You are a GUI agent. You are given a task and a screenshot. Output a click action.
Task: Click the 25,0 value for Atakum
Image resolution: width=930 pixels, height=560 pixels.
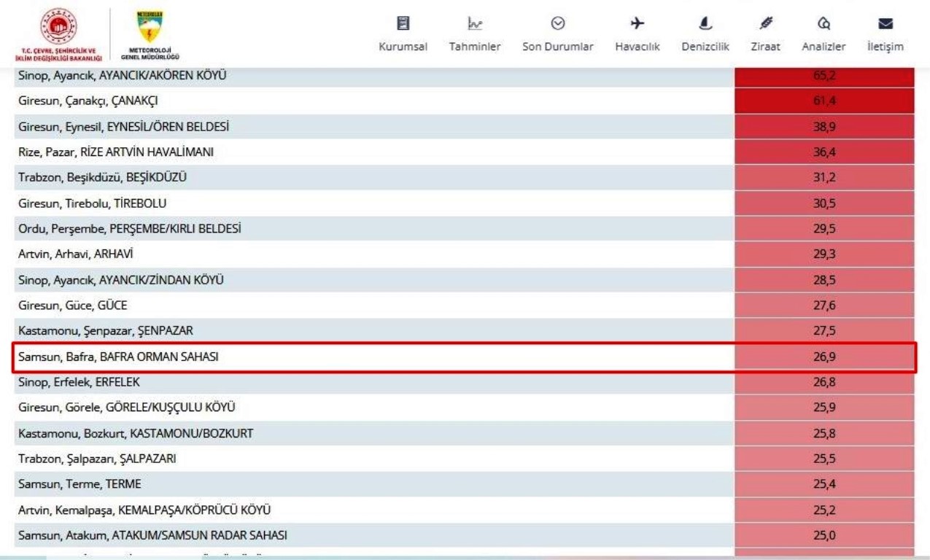tap(824, 536)
